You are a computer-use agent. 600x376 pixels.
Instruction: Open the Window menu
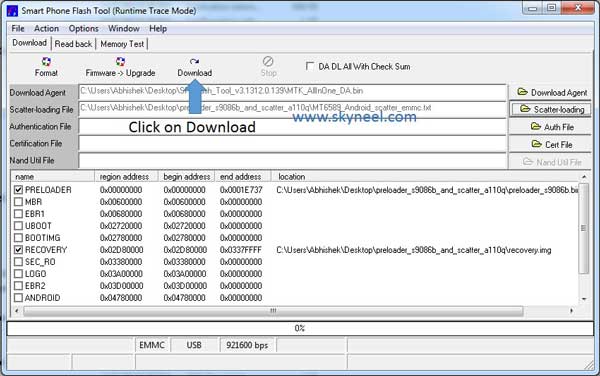coord(124,29)
